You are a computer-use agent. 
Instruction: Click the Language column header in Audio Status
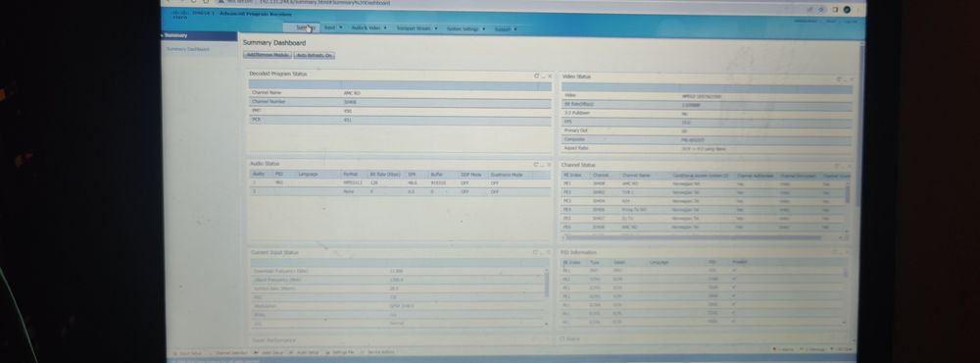308,174
